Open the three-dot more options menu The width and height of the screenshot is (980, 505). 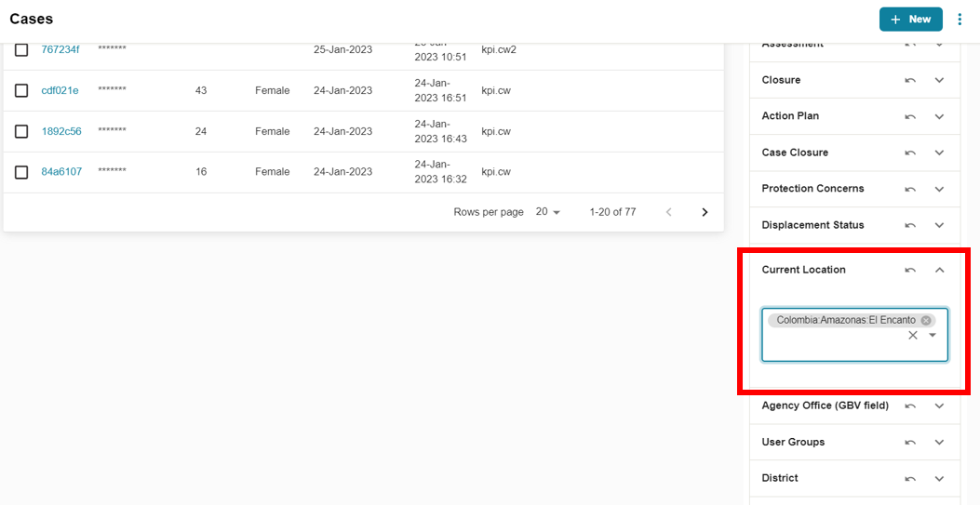point(960,20)
